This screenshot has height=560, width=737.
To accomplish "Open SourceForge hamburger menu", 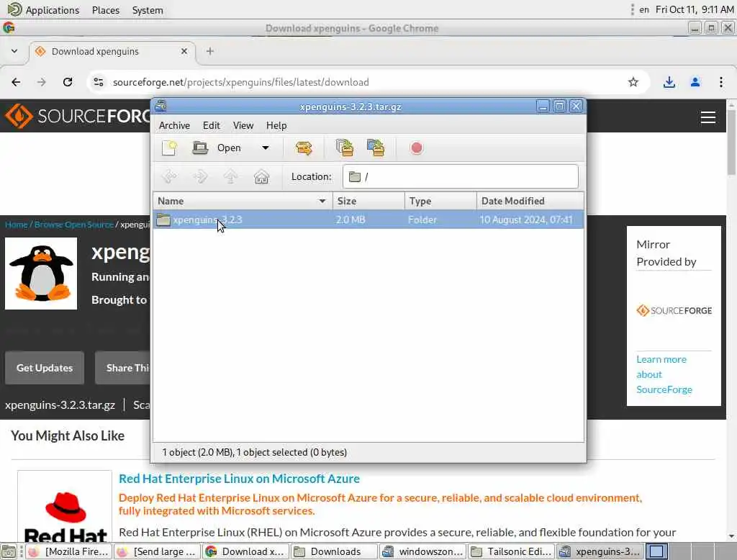I will (x=708, y=117).
